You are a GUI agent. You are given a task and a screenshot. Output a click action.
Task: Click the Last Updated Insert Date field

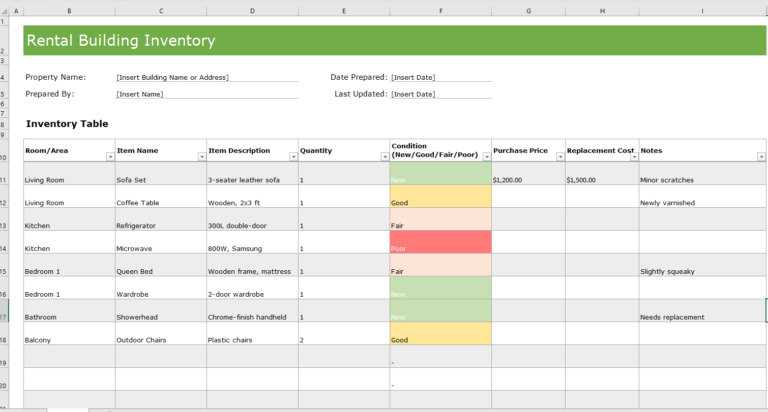click(x=440, y=94)
